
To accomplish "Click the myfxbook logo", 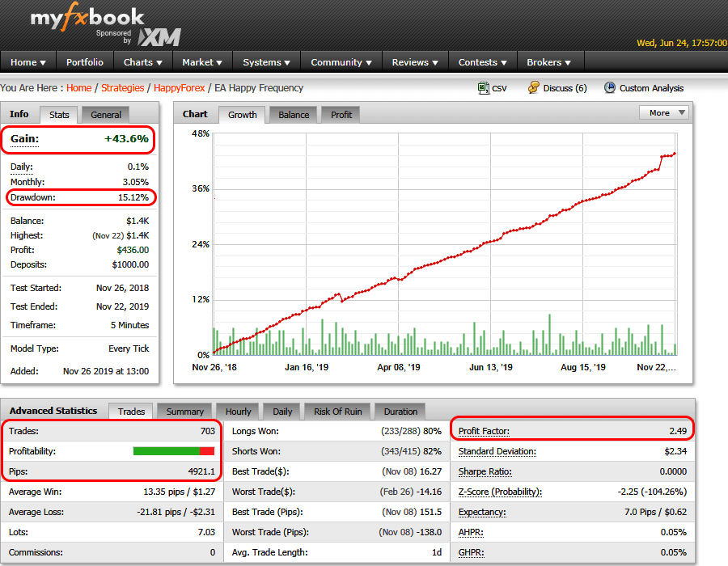I will [87, 18].
